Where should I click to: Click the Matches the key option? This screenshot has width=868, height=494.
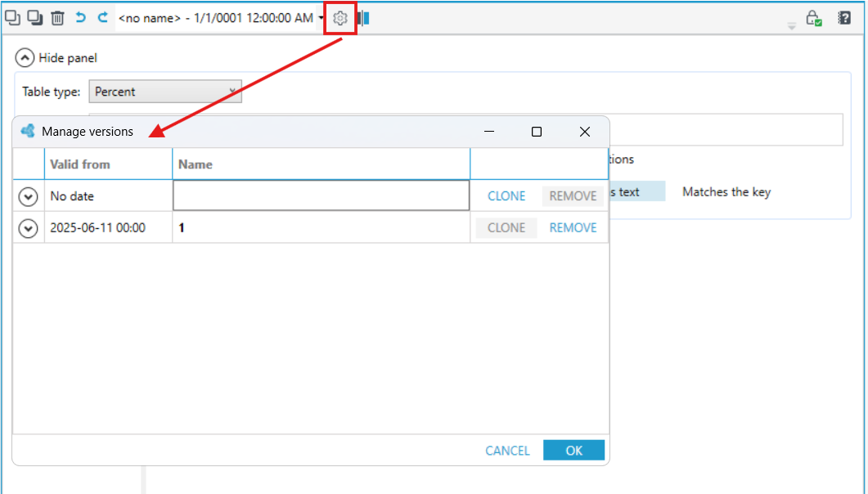click(726, 192)
